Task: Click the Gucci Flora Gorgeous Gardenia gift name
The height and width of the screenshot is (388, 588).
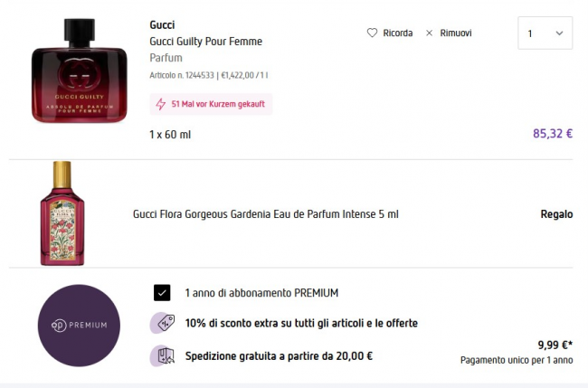Action: [x=265, y=214]
